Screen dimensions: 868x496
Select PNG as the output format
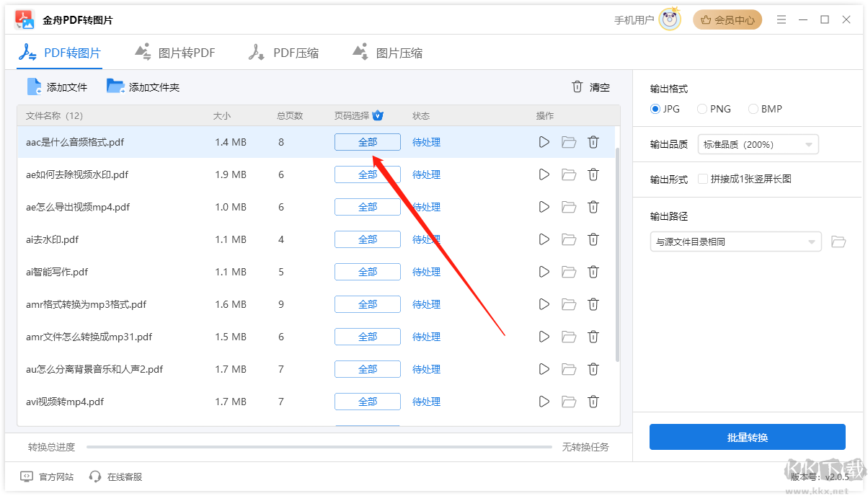pyautogui.click(x=701, y=109)
